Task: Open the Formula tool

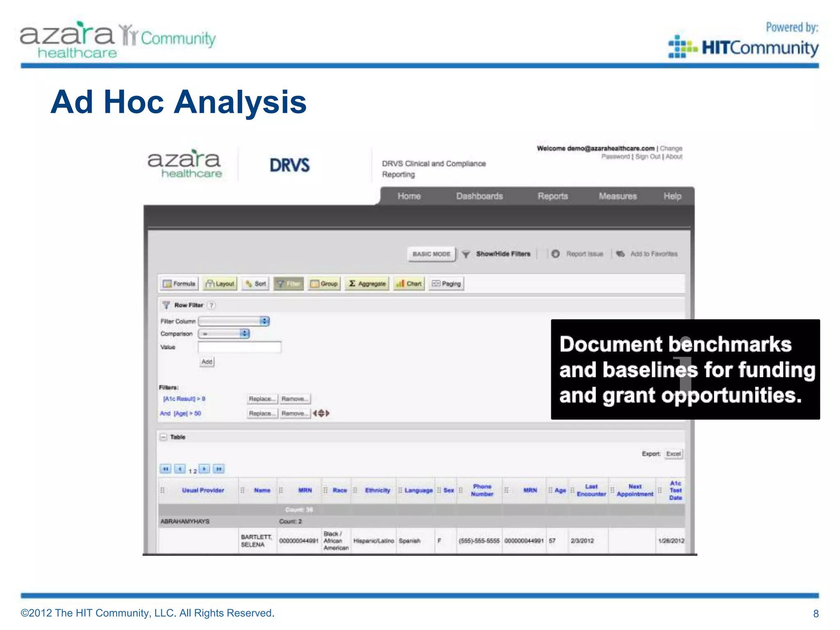Action: tap(179, 283)
